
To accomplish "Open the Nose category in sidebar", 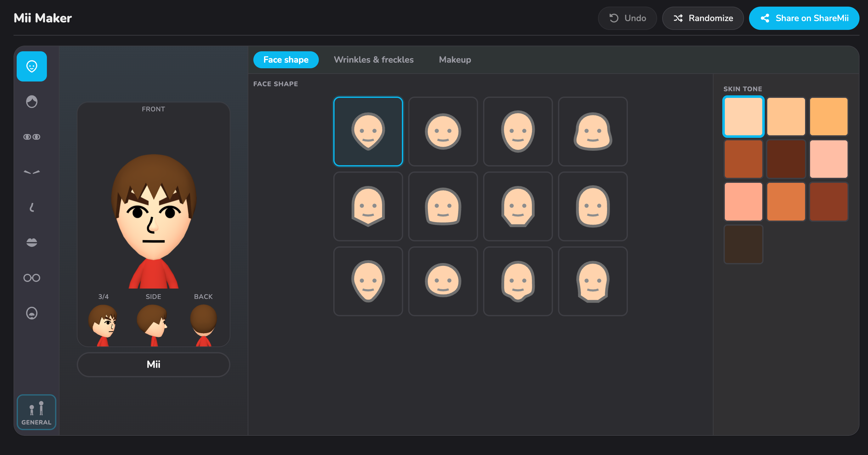I will [x=32, y=207].
